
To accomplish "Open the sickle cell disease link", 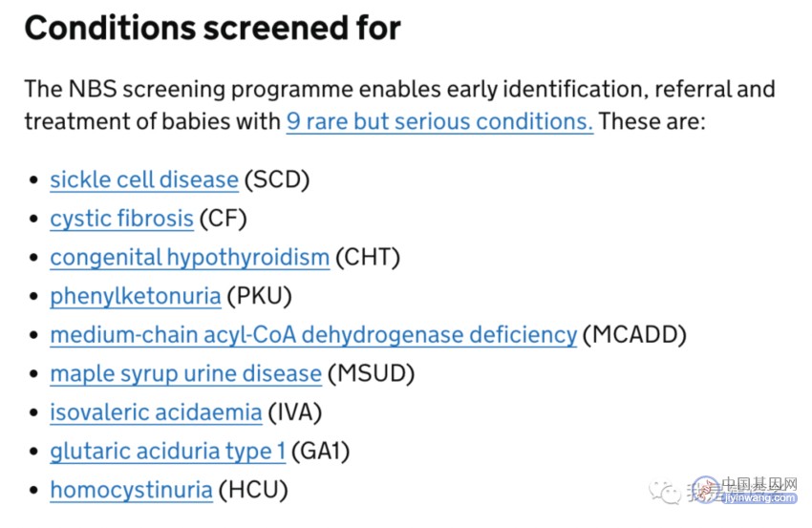I will [144, 180].
